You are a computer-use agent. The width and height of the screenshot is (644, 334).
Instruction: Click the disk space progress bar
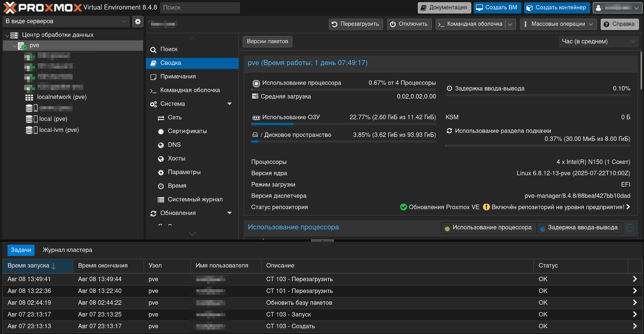(344, 142)
